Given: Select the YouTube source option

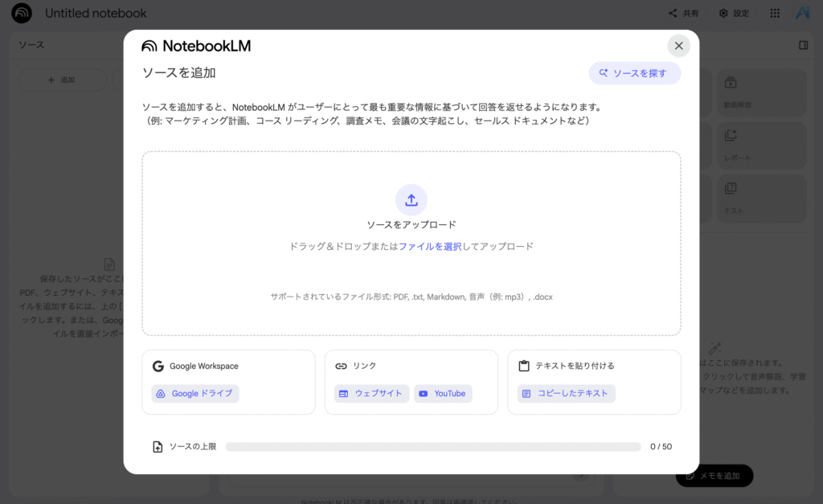Looking at the screenshot, I should pyautogui.click(x=443, y=394).
